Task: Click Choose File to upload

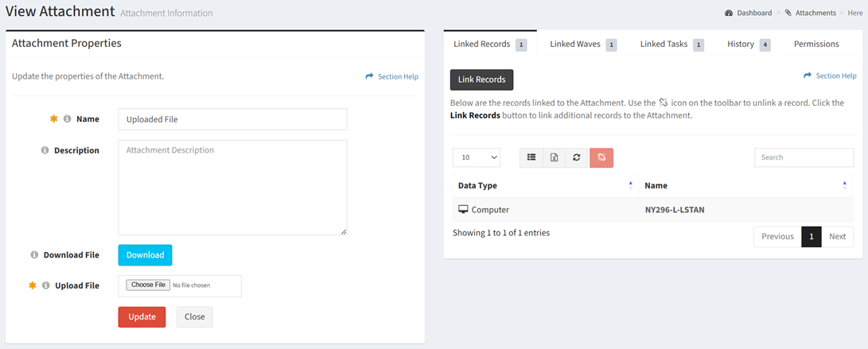Action: [x=148, y=285]
